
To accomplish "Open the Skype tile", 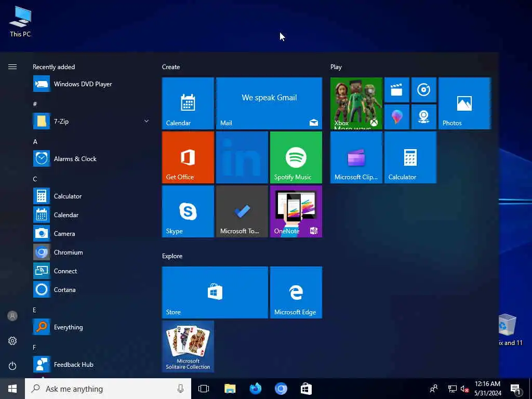I will 188,211.
